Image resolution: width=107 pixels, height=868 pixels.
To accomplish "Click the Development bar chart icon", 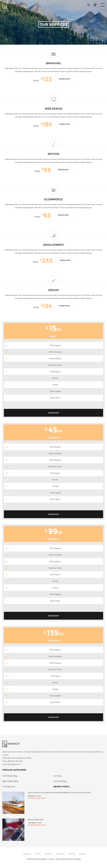I will coord(53,236).
